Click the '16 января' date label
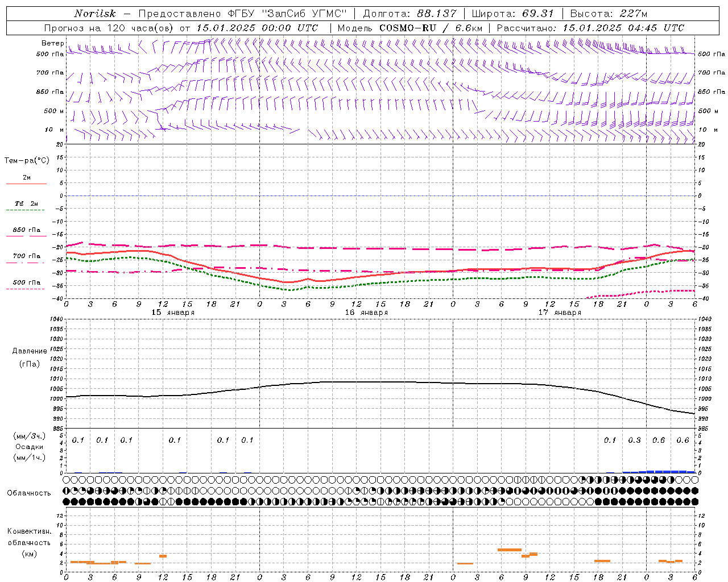The height and width of the screenshot is (582, 728). (x=366, y=313)
